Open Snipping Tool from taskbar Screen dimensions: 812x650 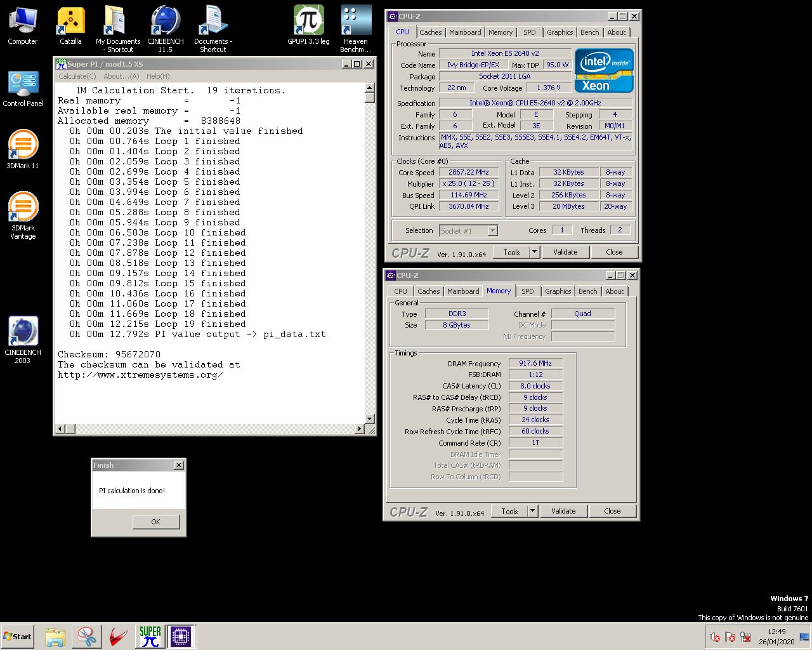point(86,636)
